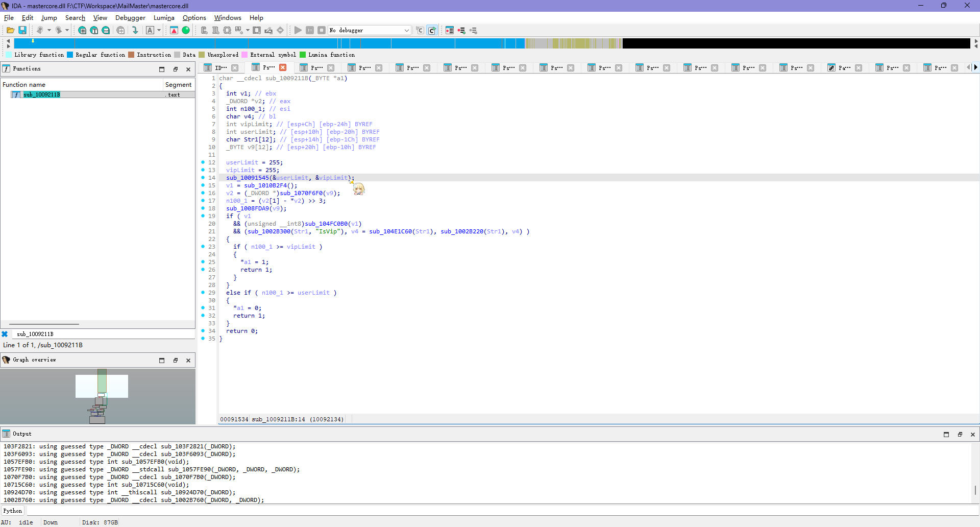The image size is (980, 527).
Task: Toggle breakpoint dot on line 23
Action: (203, 247)
